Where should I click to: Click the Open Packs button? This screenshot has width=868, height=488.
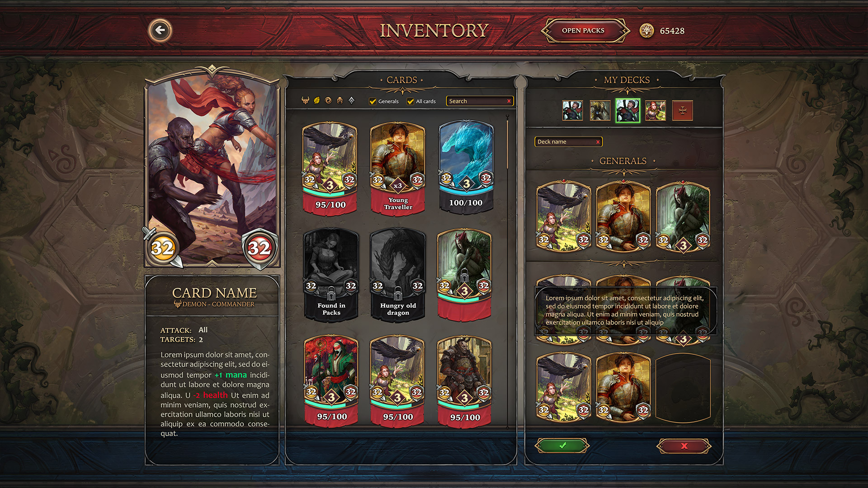pos(583,31)
